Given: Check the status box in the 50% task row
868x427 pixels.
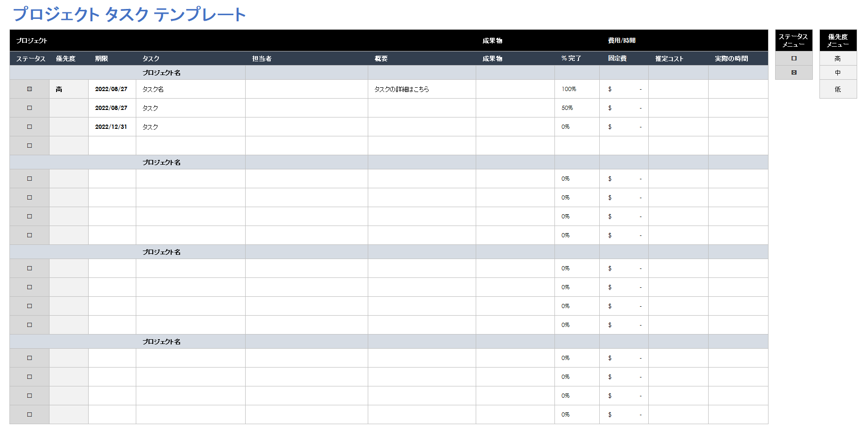Looking at the screenshot, I should (30, 108).
